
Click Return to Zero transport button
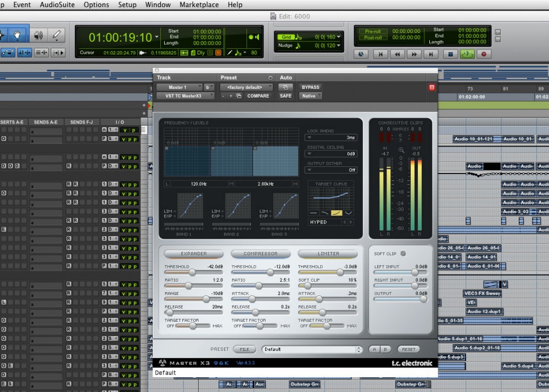(379, 54)
